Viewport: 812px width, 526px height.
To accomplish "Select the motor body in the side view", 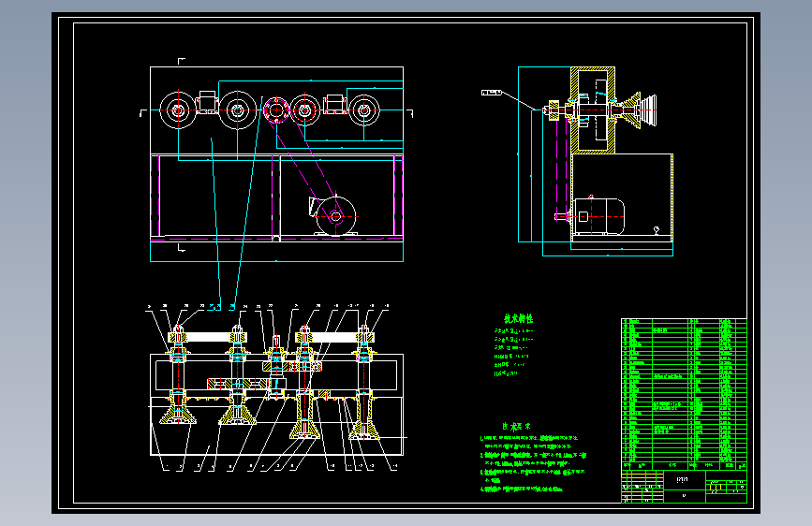I will click(x=599, y=216).
